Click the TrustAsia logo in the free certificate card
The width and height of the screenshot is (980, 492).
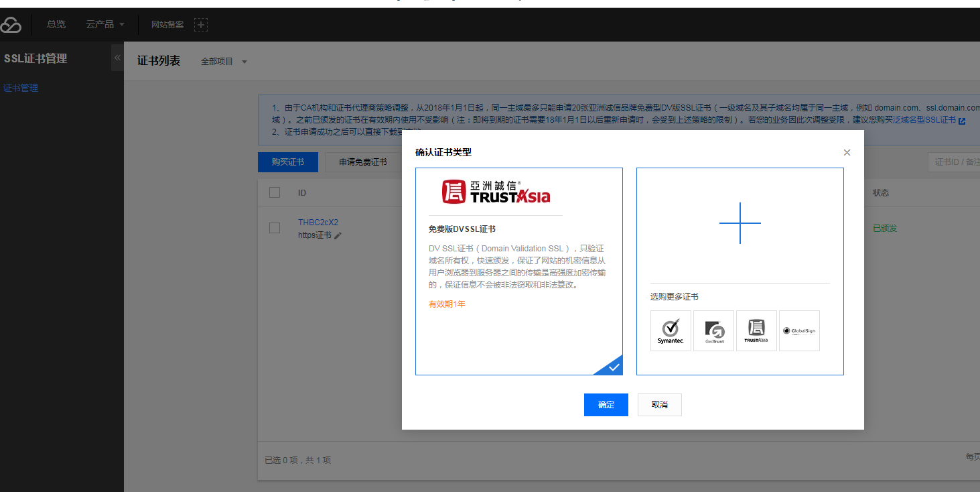click(496, 191)
